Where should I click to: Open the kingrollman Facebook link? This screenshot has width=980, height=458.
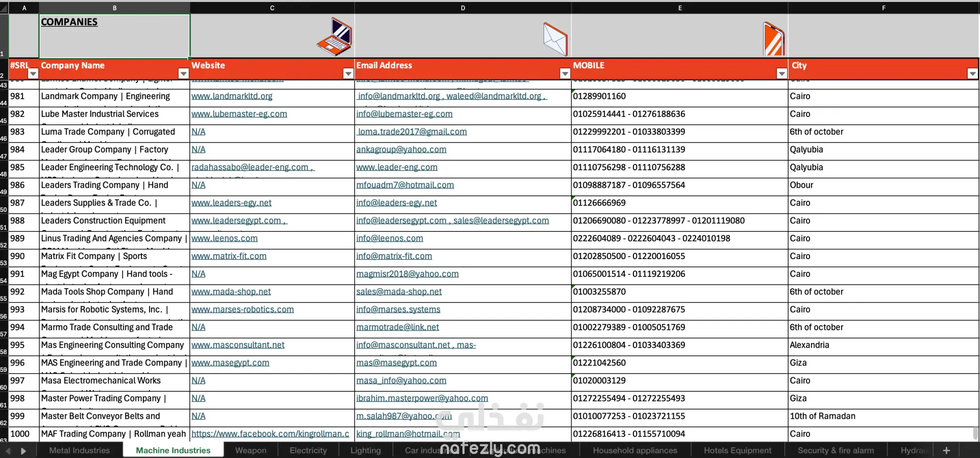tap(271, 434)
